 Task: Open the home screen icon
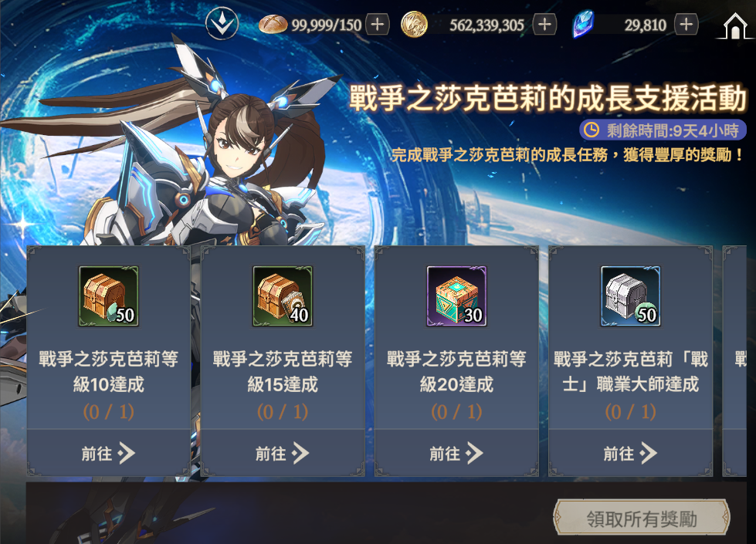(x=735, y=25)
